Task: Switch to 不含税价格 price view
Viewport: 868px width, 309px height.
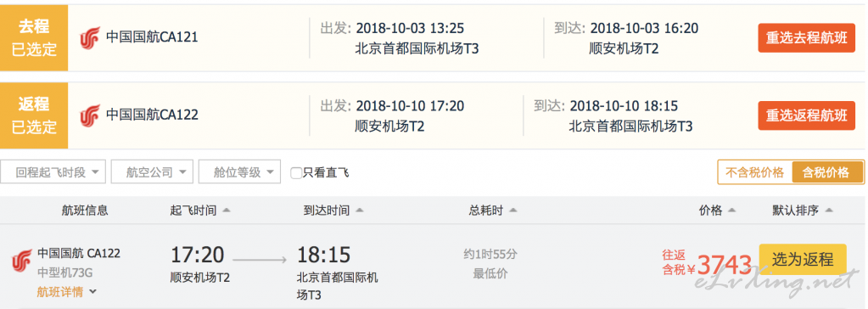Action: coord(754,172)
